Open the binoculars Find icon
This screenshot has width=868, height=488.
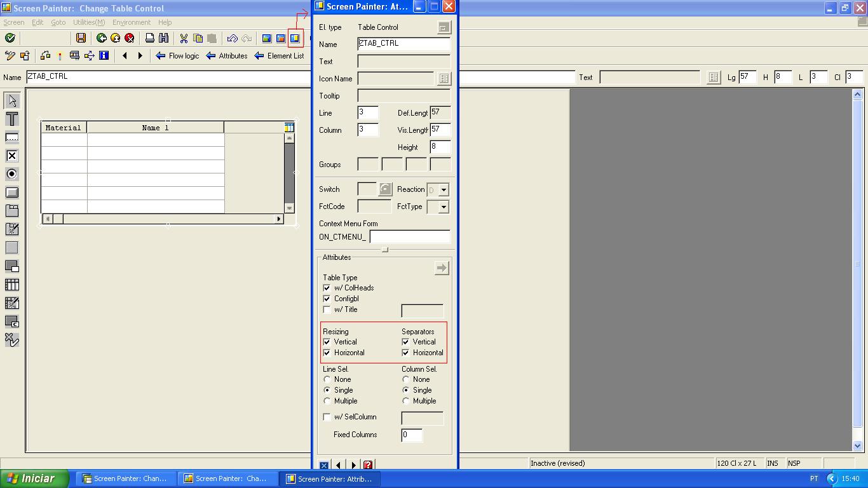[x=164, y=38]
